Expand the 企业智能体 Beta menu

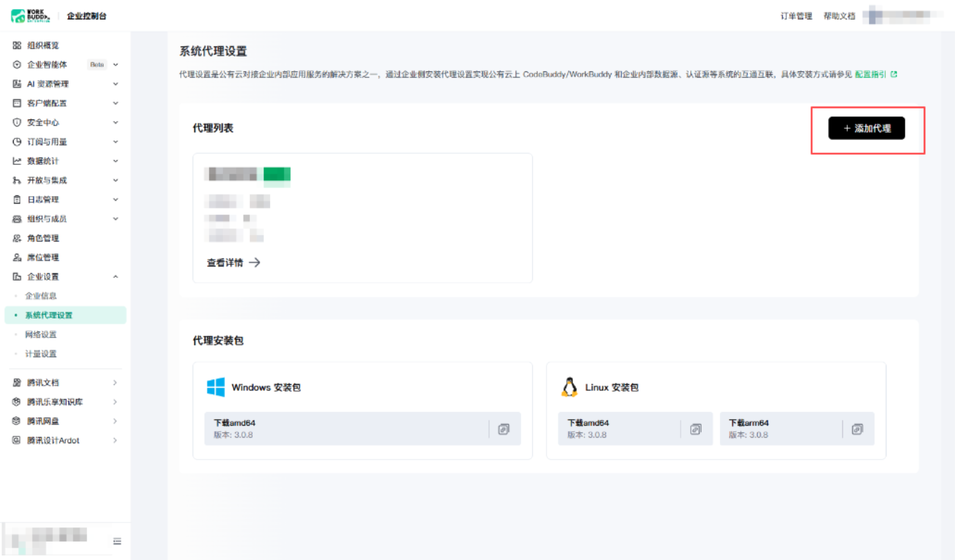click(x=65, y=65)
